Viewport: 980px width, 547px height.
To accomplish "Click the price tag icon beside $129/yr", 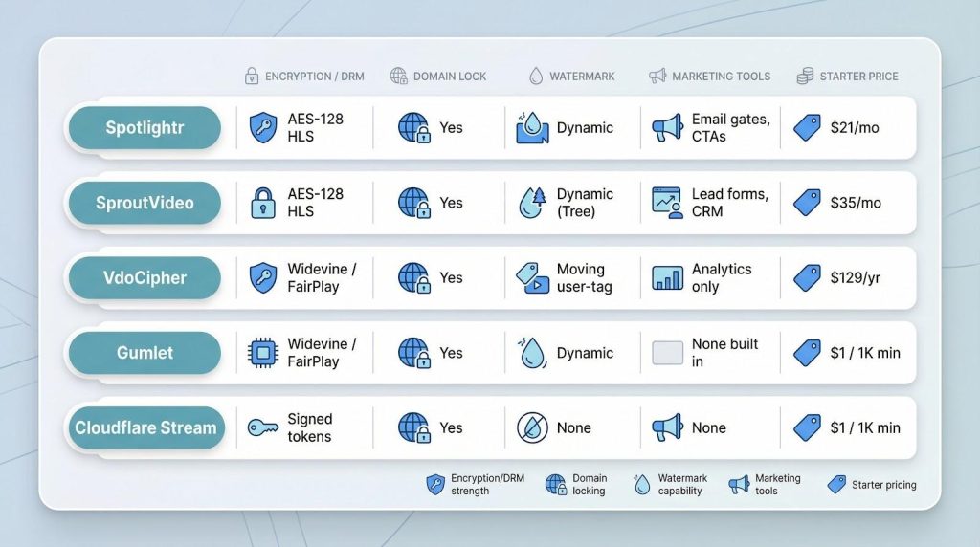I will pos(807,278).
